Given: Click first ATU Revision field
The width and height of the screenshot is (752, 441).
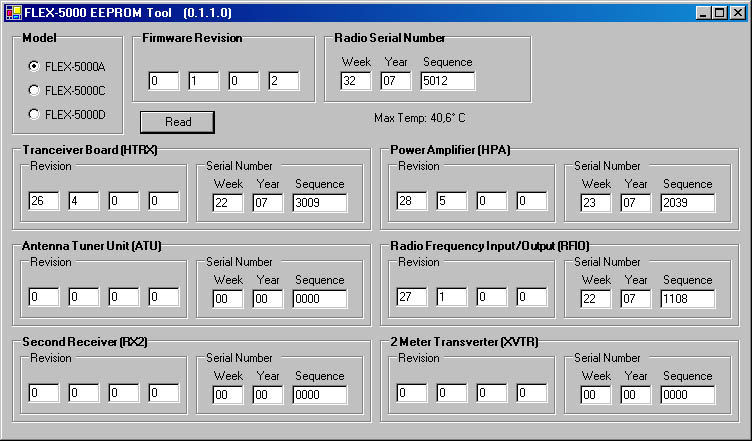Looking at the screenshot, I should click(x=44, y=297).
